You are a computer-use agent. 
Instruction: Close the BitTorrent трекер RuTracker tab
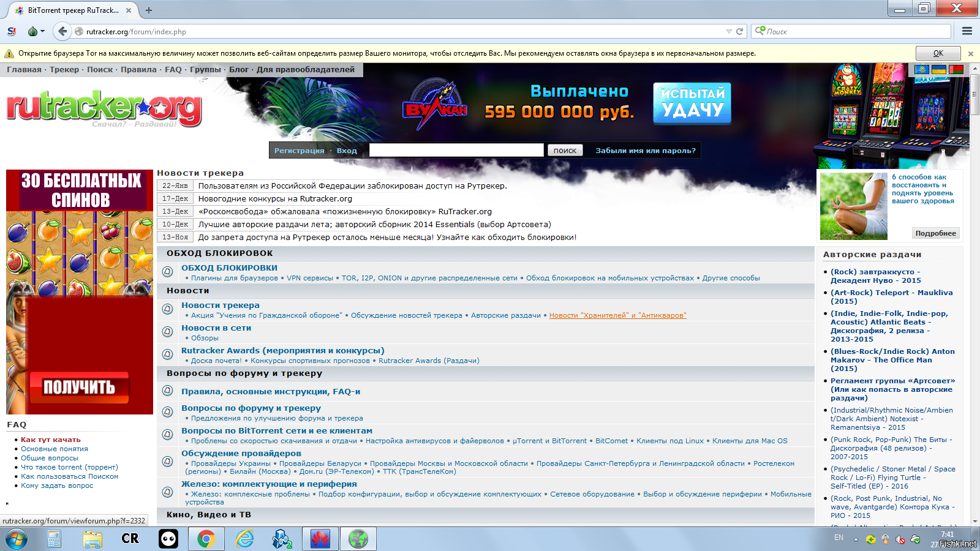129,10
